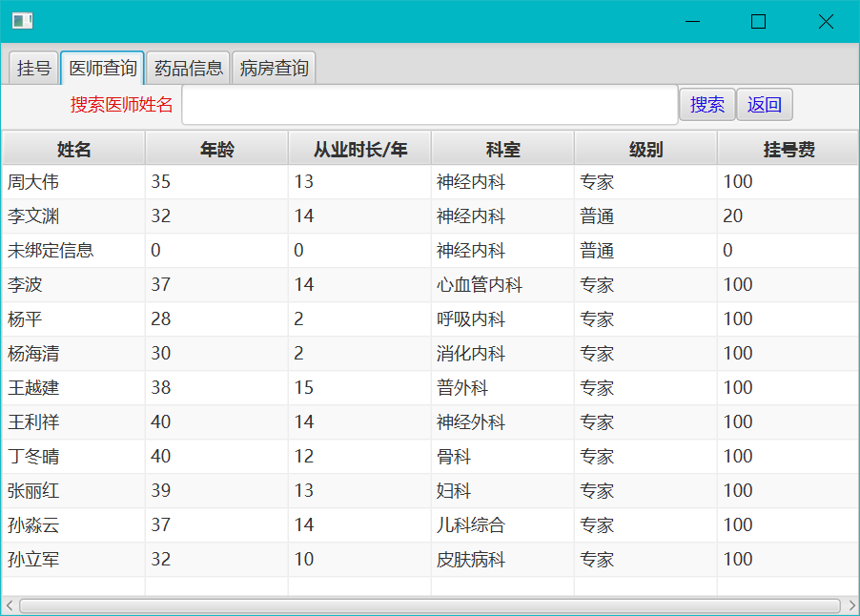Select the 未绑定信息 row
Screen dimensions: 860x616
tap(430, 250)
